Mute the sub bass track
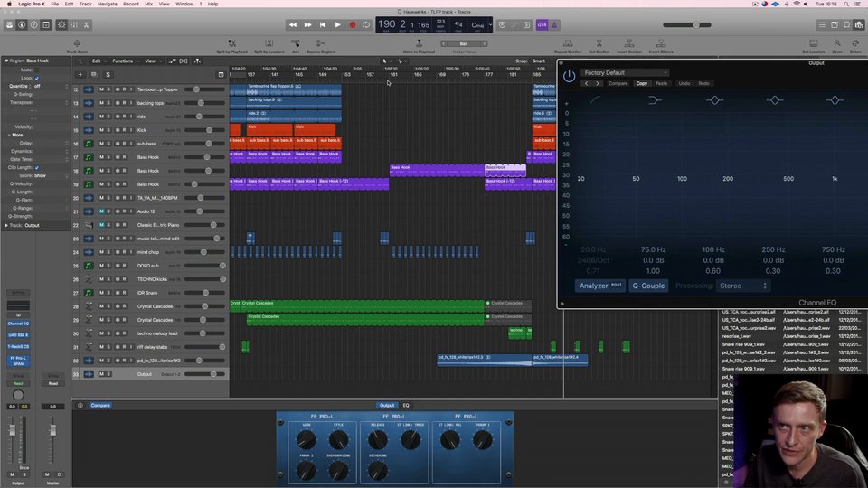This screenshot has height=488, width=868. pyautogui.click(x=101, y=144)
